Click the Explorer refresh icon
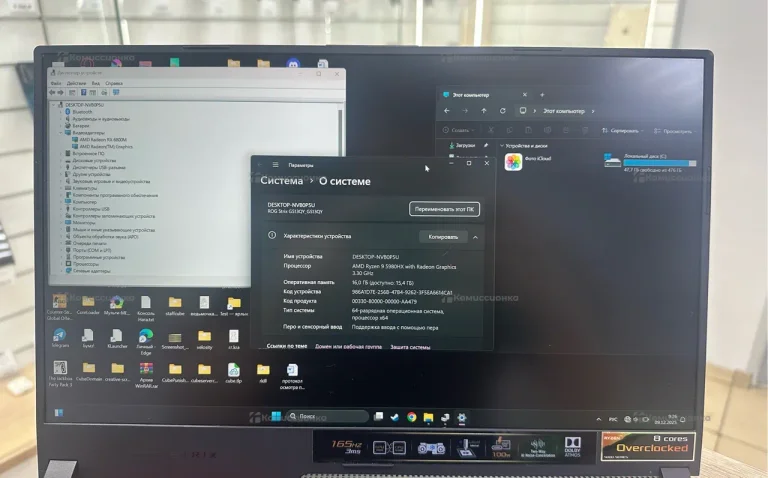768x478 pixels. click(x=503, y=111)
